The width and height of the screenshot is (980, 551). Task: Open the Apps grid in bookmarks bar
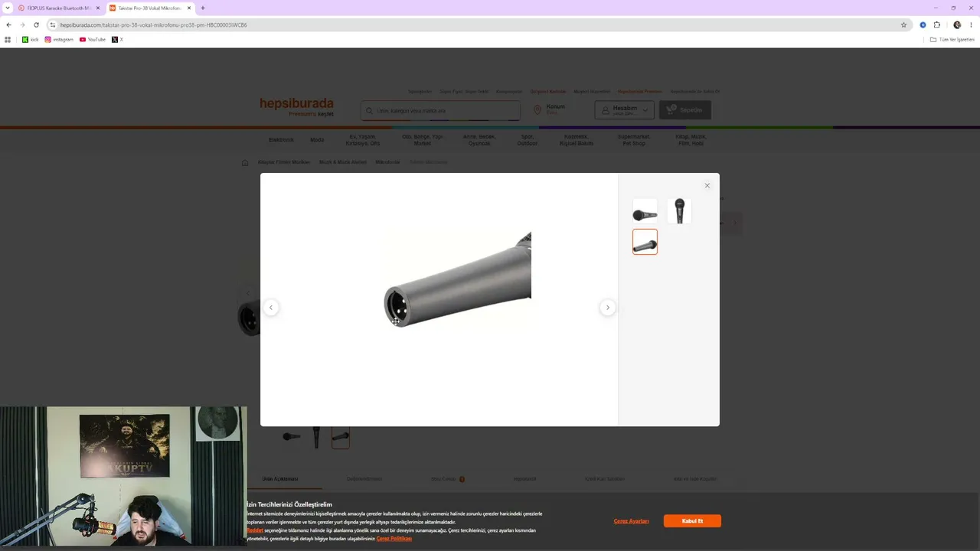click(8, 39)
